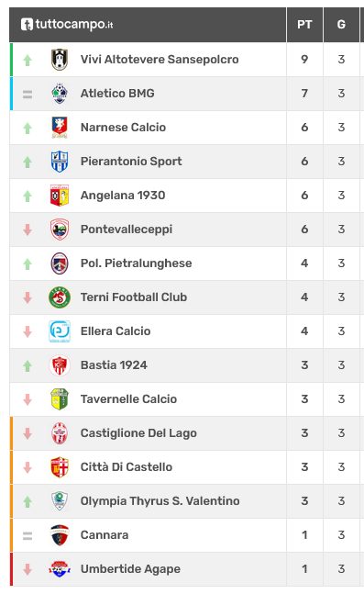
Task: Select the Pierantonio Sport shield logo
Action: click(60, 162)
